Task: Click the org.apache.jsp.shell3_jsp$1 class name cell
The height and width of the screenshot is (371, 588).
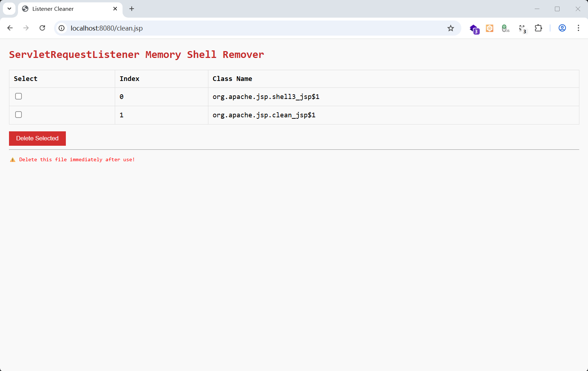Action: 266,97
